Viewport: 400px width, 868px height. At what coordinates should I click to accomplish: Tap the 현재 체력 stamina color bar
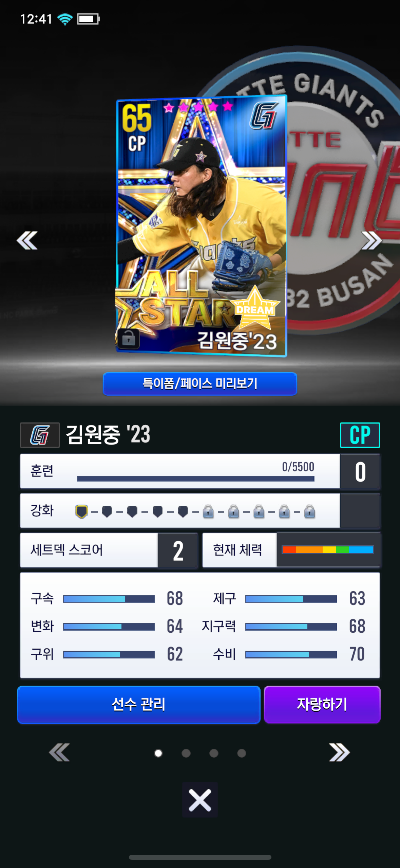point(328,550)
